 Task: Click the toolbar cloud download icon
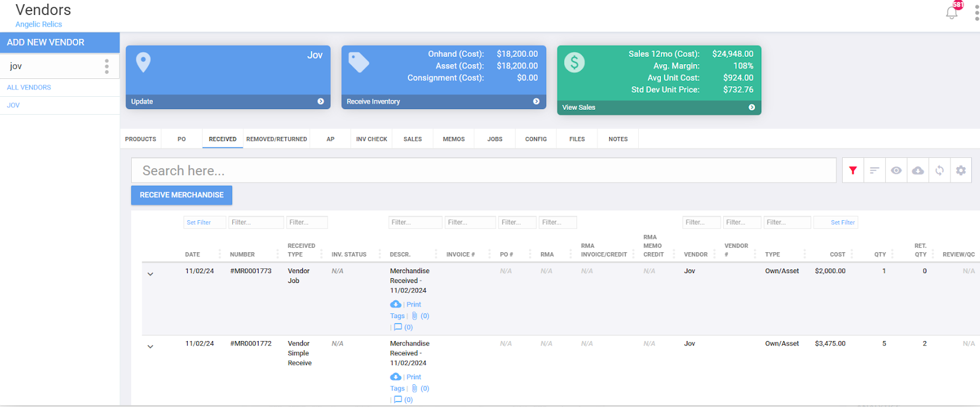click(918, 171)
